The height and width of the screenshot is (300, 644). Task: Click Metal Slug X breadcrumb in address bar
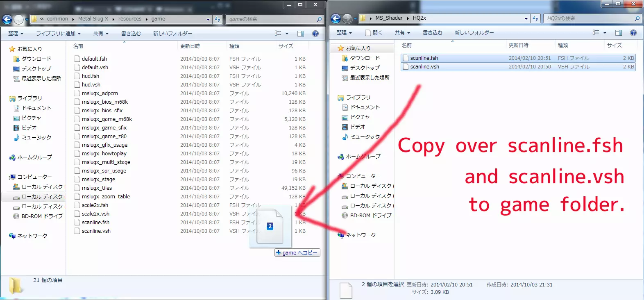click(93, 19)
